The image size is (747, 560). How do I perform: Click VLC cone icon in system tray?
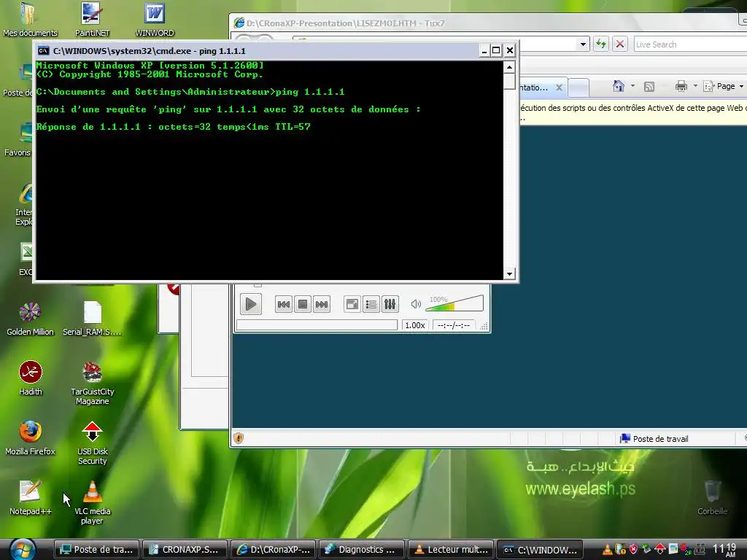608,550
